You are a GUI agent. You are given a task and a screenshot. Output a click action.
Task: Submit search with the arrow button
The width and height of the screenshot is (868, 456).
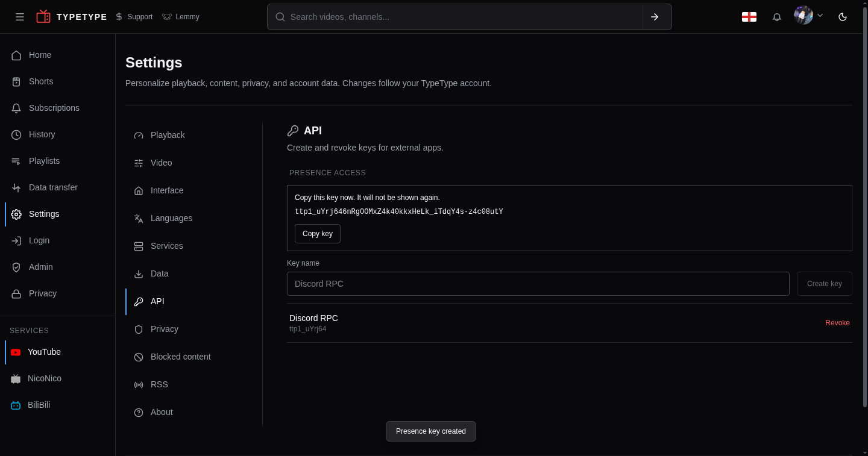655,17
